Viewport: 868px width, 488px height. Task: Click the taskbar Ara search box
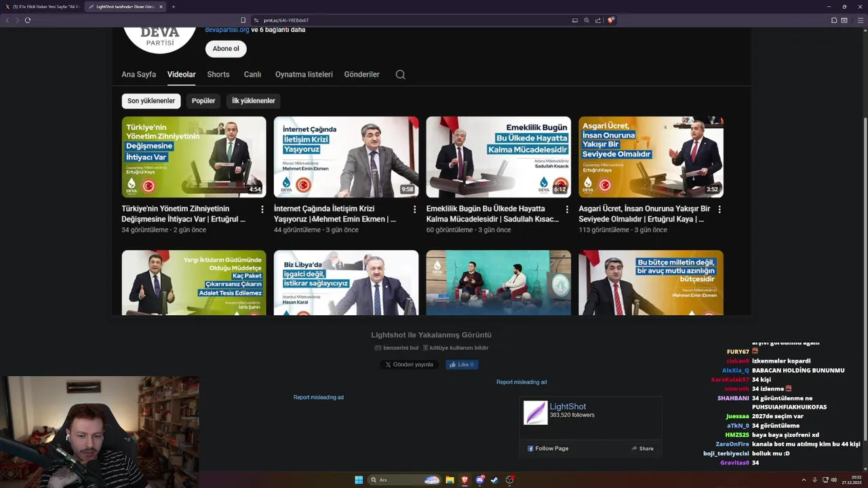404,480
